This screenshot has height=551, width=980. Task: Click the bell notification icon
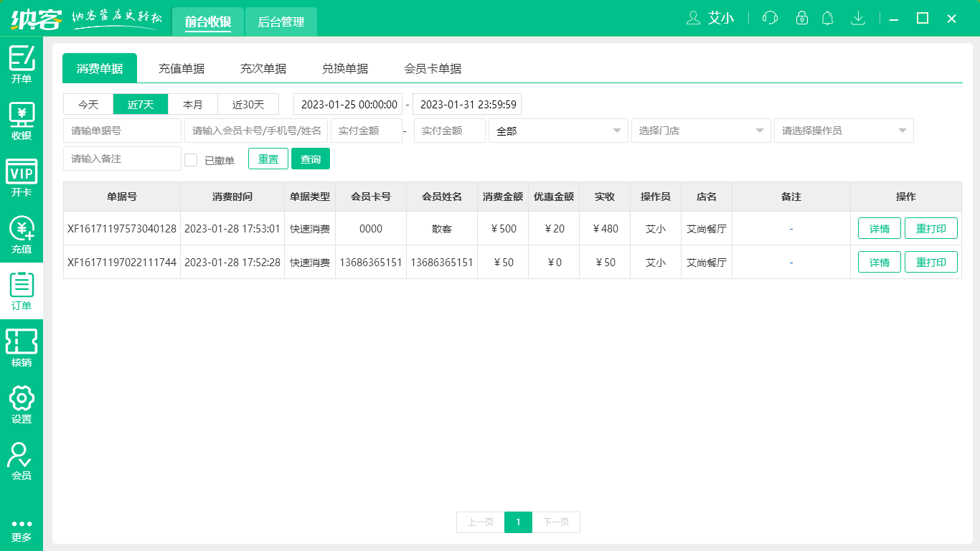click(827, 18)
